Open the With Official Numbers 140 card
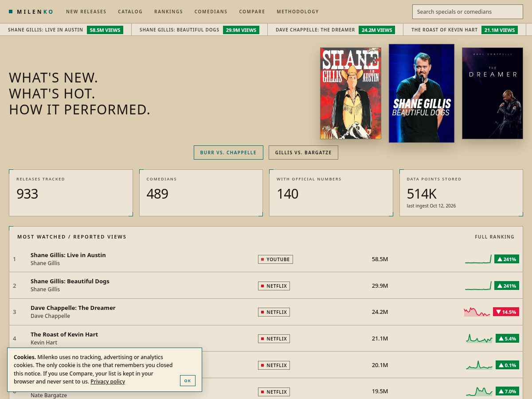 [x=331, y=193]
